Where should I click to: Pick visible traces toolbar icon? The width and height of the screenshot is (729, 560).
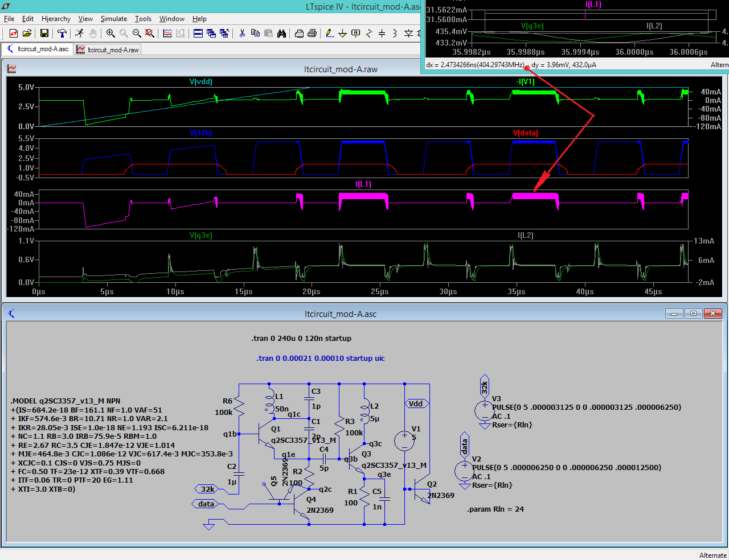167,34
